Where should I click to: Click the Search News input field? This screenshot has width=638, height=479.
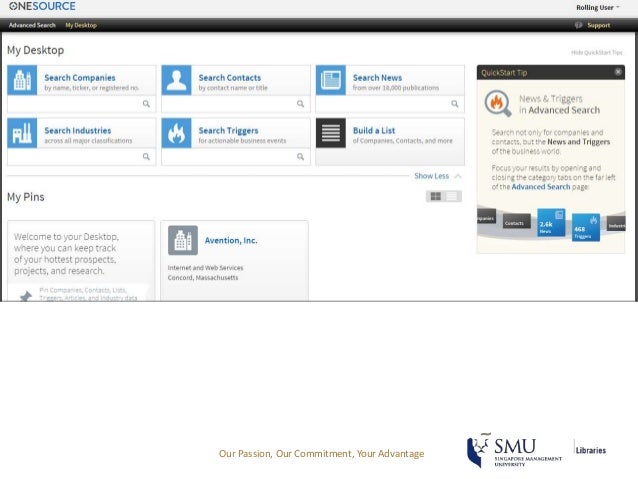[390, 104]
